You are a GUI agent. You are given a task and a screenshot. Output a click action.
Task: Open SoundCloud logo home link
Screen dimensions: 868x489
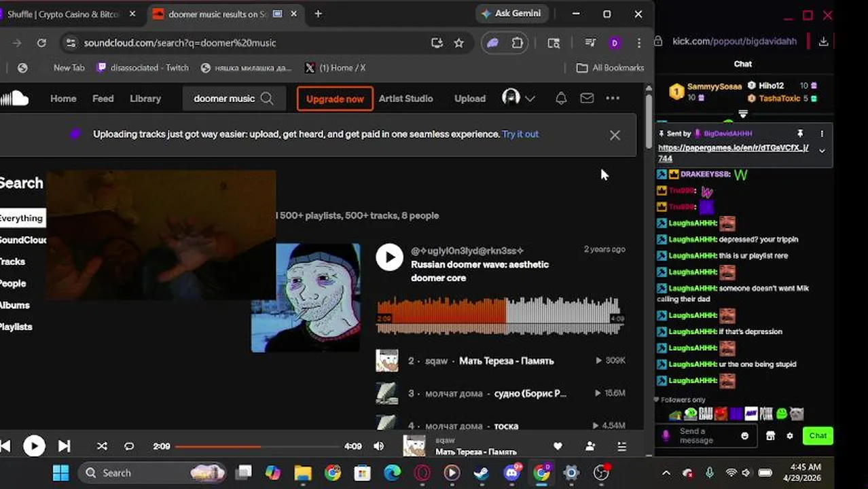point(15,98)
